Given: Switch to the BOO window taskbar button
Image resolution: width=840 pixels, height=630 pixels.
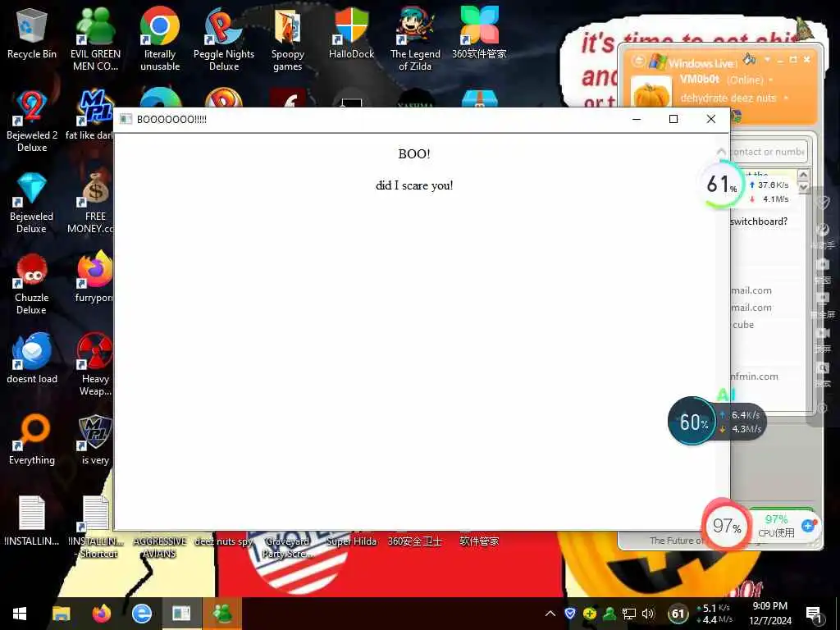Looking at the screenshot, I should (x=181, y=614).
